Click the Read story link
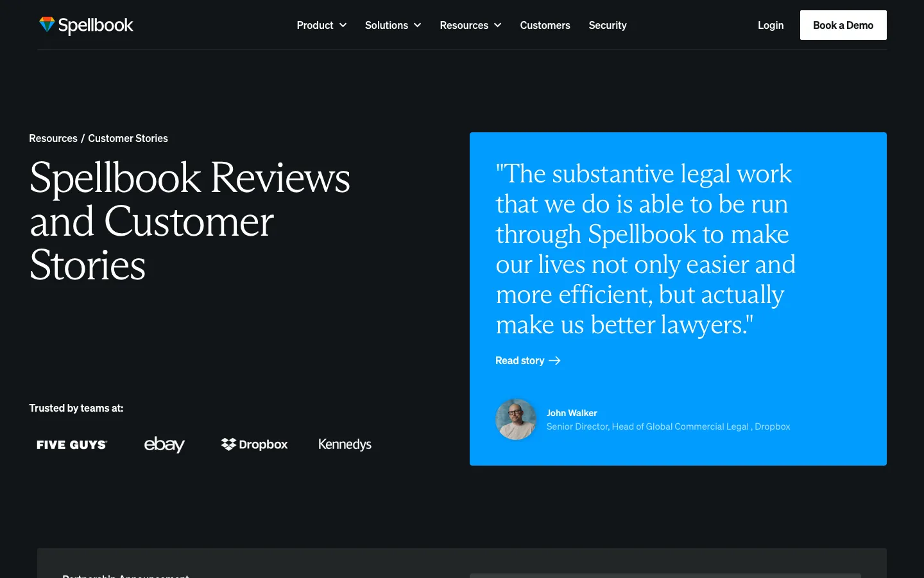This screenshot has width=924, height=578. tap(527, 360)
